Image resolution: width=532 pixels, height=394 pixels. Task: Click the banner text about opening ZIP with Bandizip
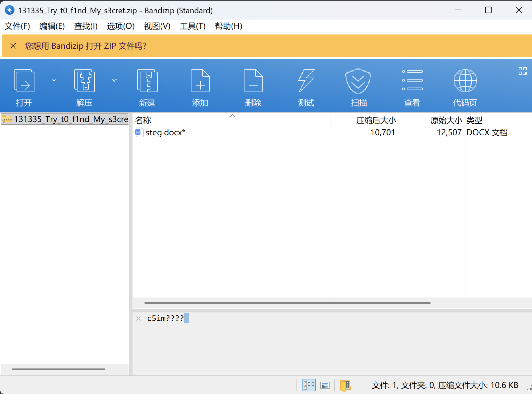click(86, 46)
